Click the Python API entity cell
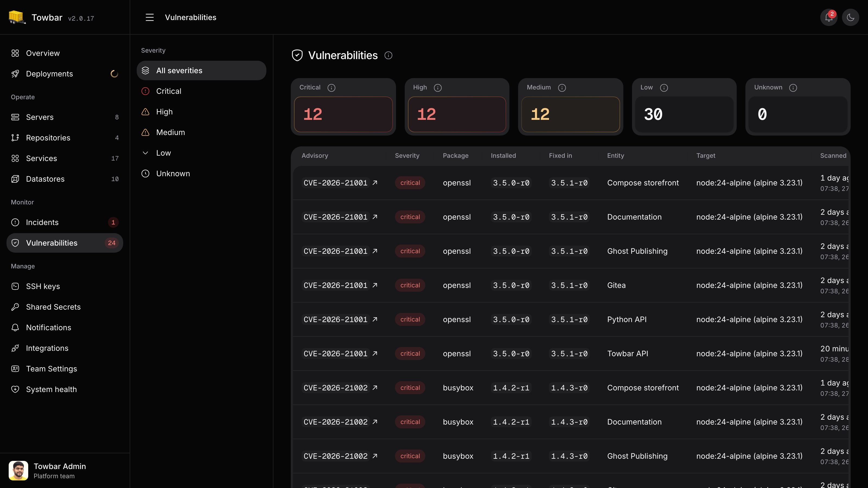868x488 pixels. point(627,319)
